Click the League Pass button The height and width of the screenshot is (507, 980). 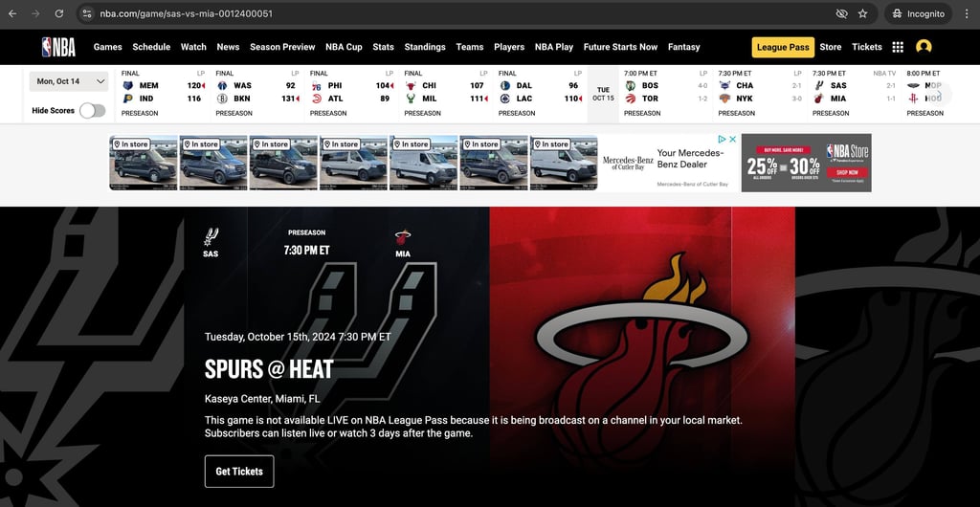(783, 47)
